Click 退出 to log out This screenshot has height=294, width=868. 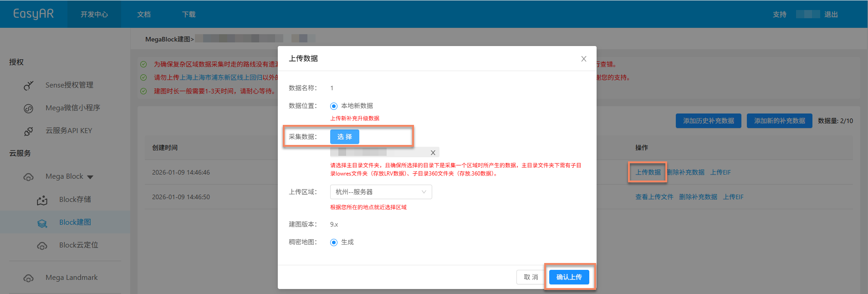[831, 14]
